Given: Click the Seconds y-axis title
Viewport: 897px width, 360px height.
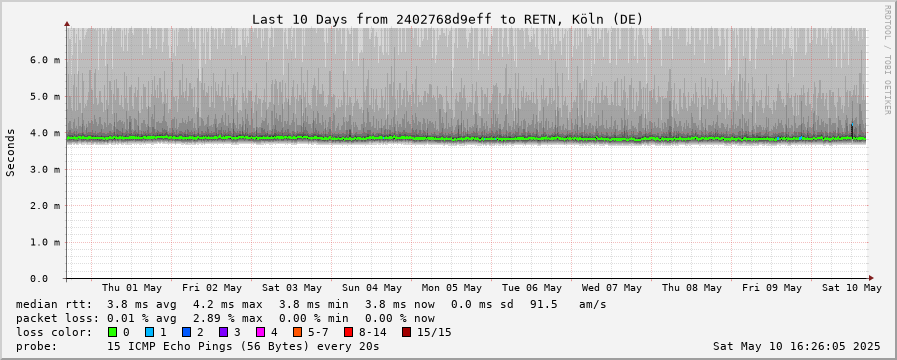Looking at the screenshot, I should coord(10,152).
